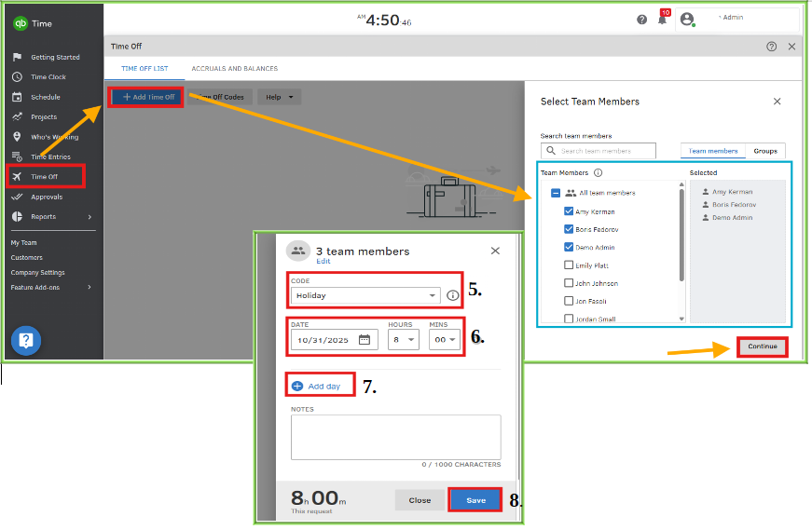The image size is (812, 530).
Task: Click the blue floating help button
Action: (x=26, y=341)
